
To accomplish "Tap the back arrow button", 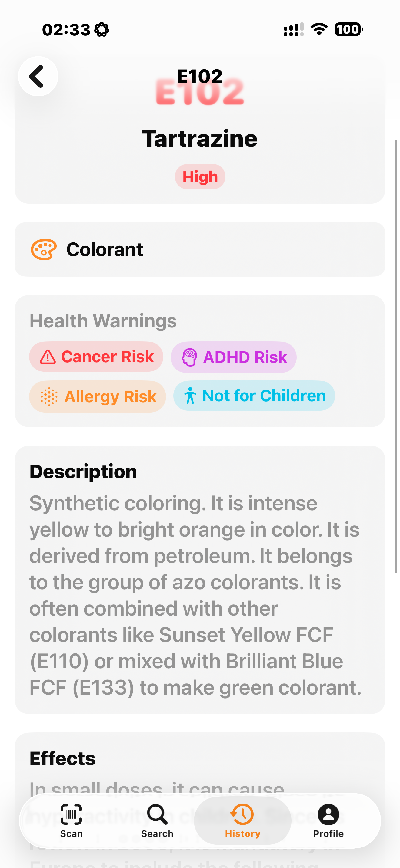I will point(38,76).
